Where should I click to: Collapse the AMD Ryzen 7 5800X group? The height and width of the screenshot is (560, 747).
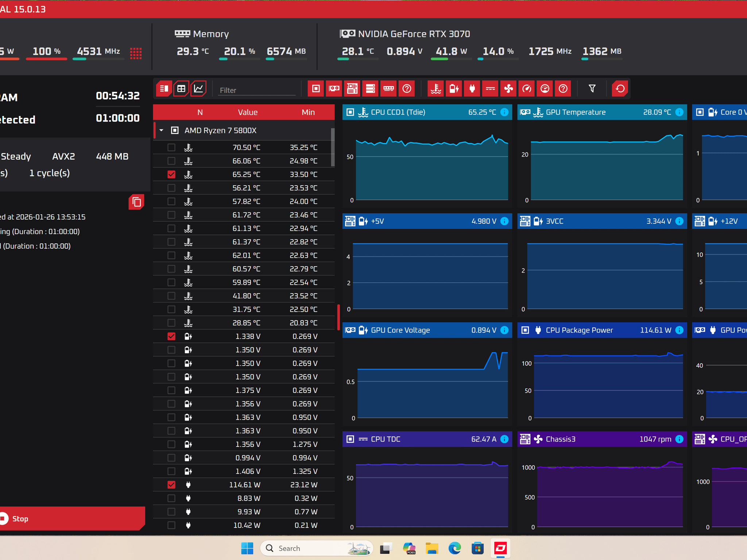click(x=162, y=131)
